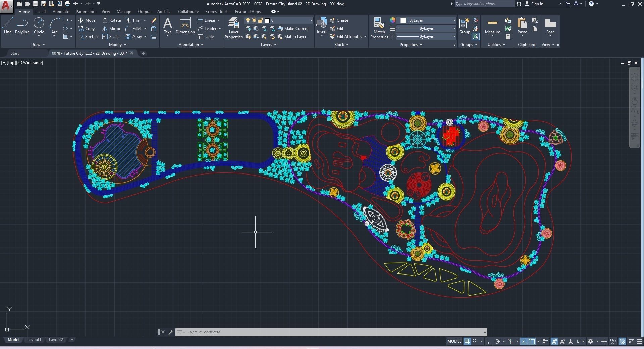The width and height of the screenshot is (644, 349).
Task: Go to the Layout1 tab
Action: 34,340
